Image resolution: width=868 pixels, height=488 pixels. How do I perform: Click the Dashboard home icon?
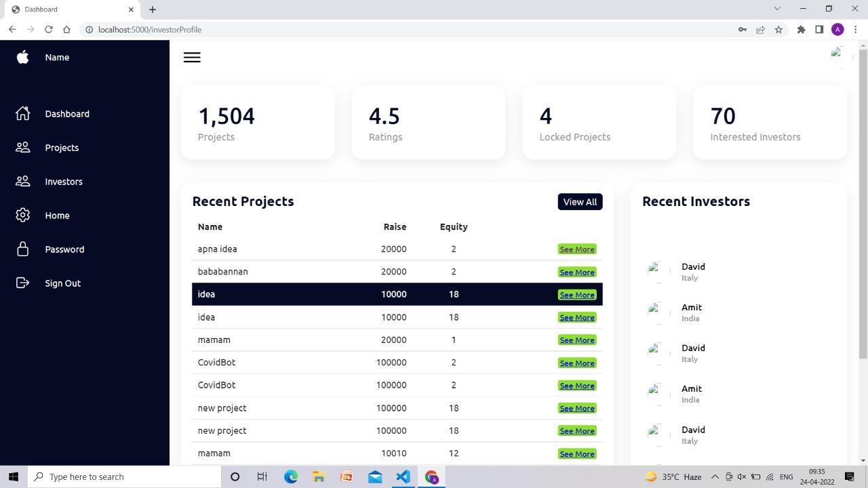(x=22, y=114)
